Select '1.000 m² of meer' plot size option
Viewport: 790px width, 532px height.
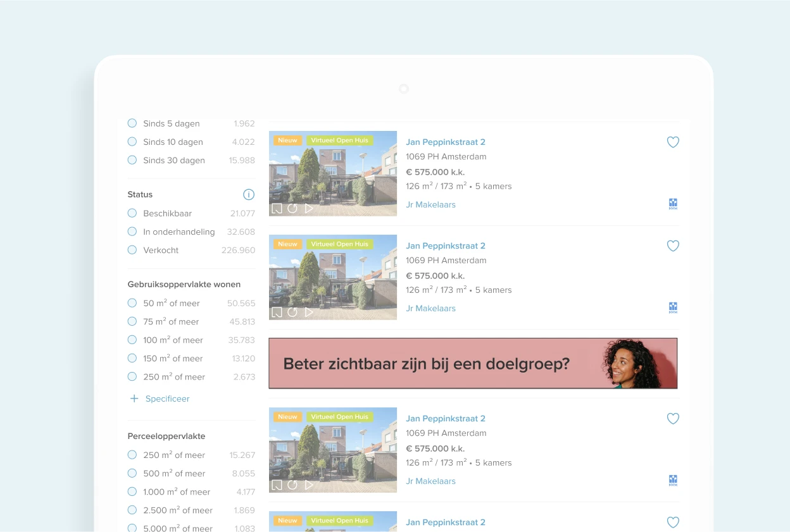click(x=132, y=492)
